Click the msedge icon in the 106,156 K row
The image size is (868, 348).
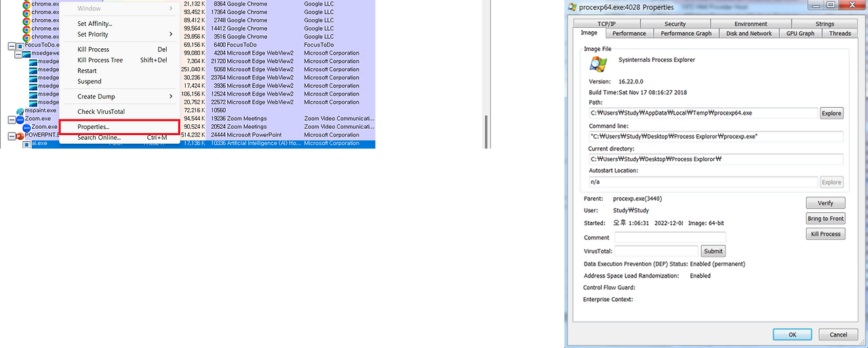click(33, 94)
